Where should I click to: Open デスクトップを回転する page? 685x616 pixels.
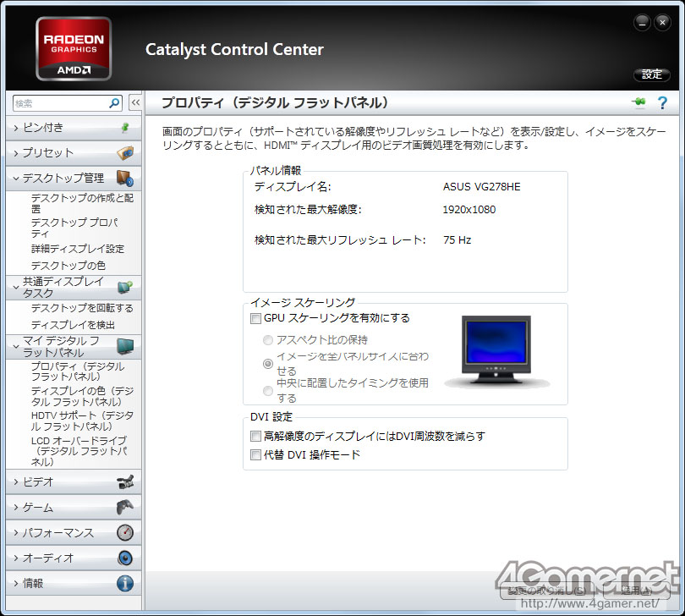coord(82,308)
